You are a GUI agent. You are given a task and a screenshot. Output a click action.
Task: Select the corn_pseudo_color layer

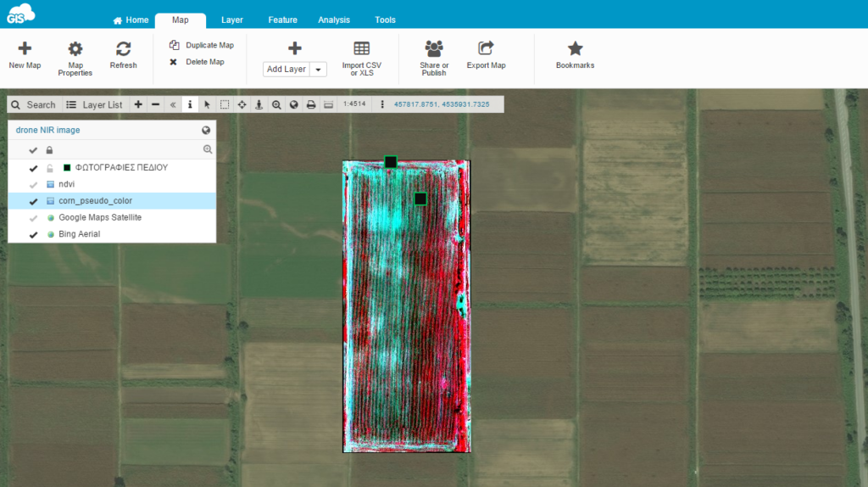click(x=95, y=200)
